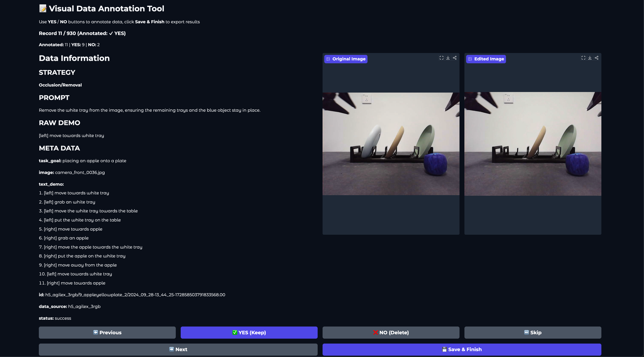Download the Edited Image
This screenshot has width=644, height=357.
click(x=590, y=58)
